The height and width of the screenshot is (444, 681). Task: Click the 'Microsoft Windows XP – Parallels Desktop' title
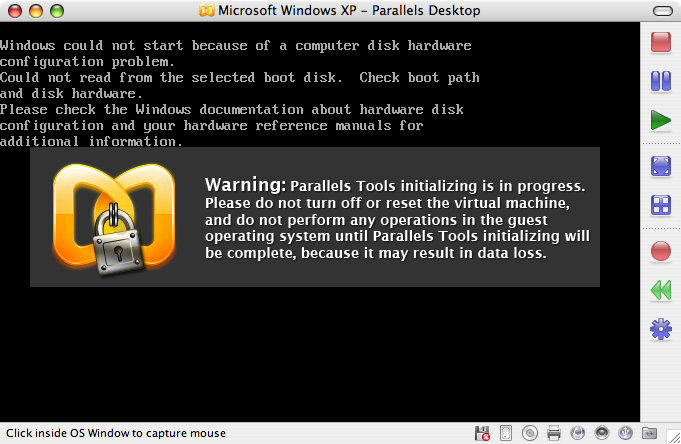coord(349,10)
